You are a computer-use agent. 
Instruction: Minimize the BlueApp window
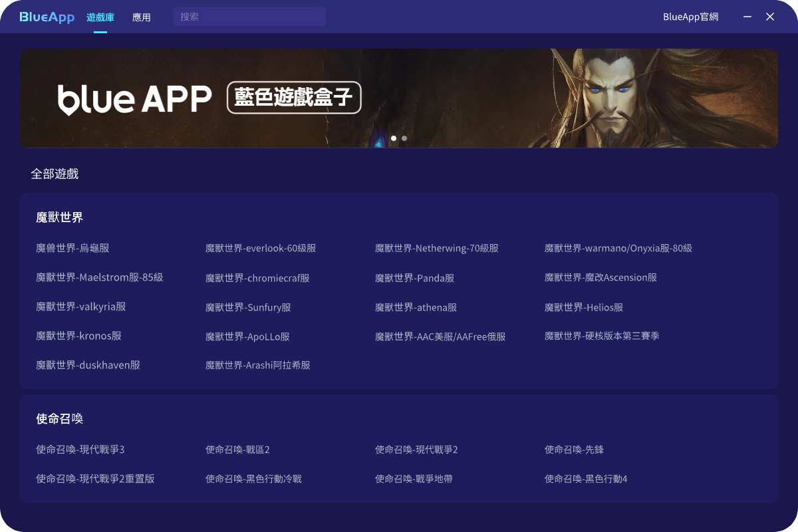point(747,17)
